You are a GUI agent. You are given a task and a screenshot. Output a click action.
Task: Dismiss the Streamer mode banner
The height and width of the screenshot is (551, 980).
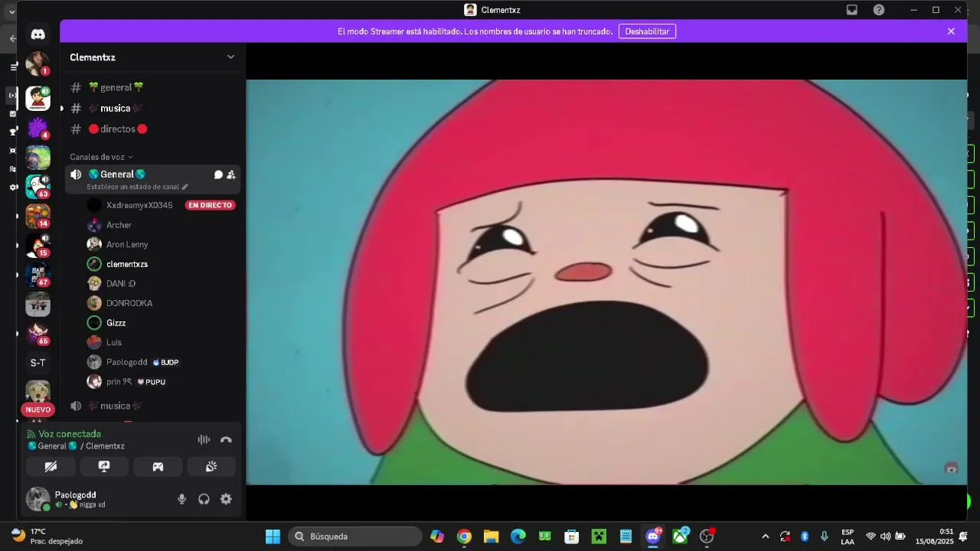click(951, 31)
